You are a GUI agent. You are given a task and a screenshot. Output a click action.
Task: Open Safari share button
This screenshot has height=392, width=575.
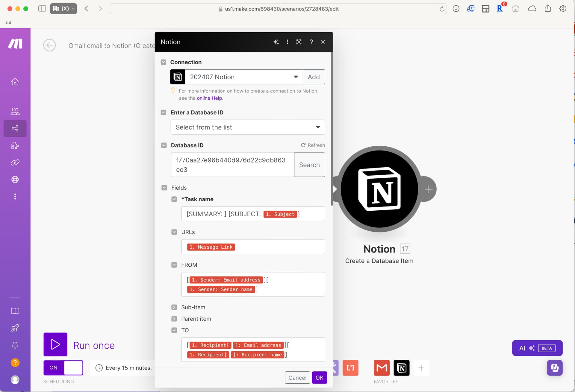pyautogui.click(x=548, y=8)
